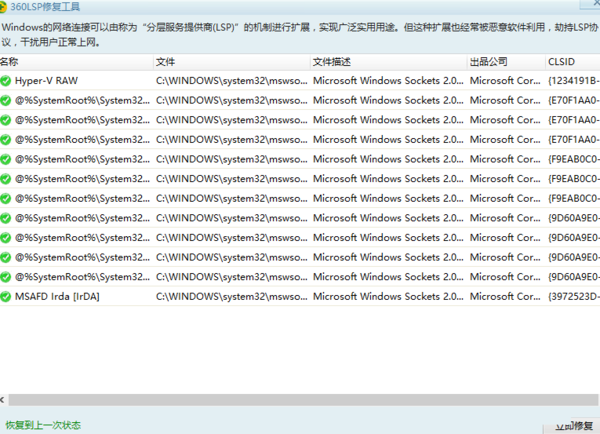The width and height of the screenshot is (600, 434).
Task: Click the left arrow of the horizontal scrollbar
Action: coord(2,400)
